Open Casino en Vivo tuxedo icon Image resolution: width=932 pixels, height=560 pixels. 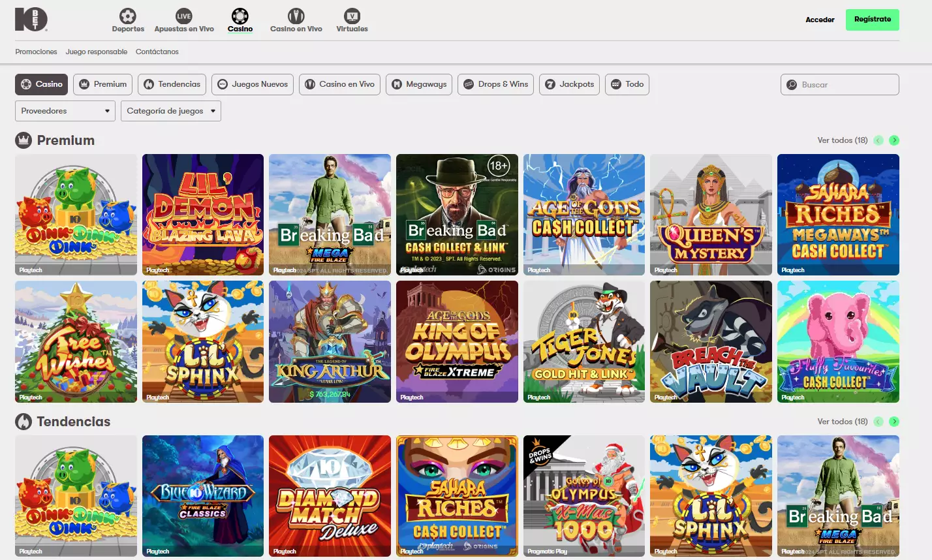[x=296, y=16]
